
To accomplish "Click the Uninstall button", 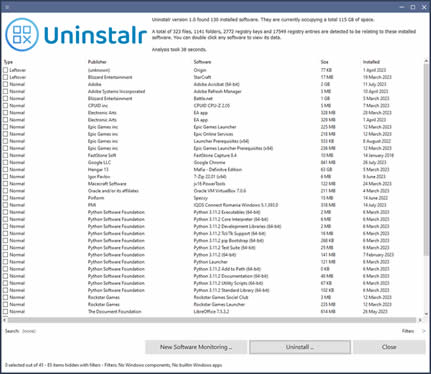I will (x=300, y=347).
